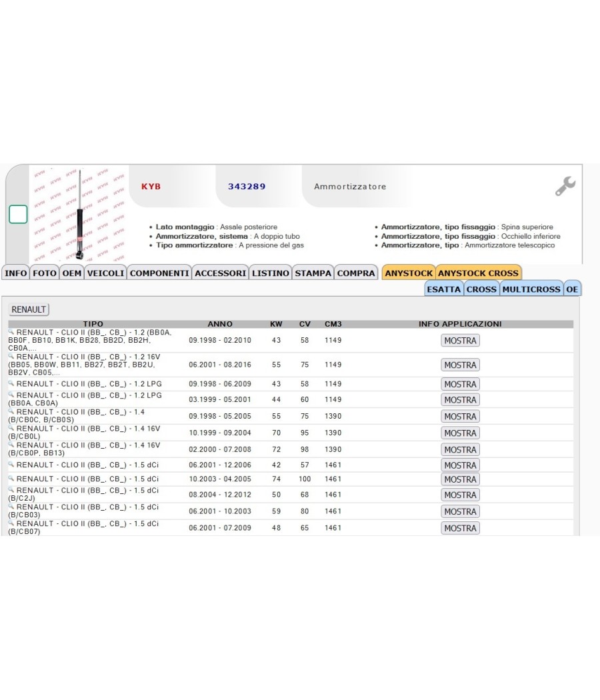The height and width of the screenshot is (700, 600).
Task: Click the part number 343289
Action: (247, 187)
